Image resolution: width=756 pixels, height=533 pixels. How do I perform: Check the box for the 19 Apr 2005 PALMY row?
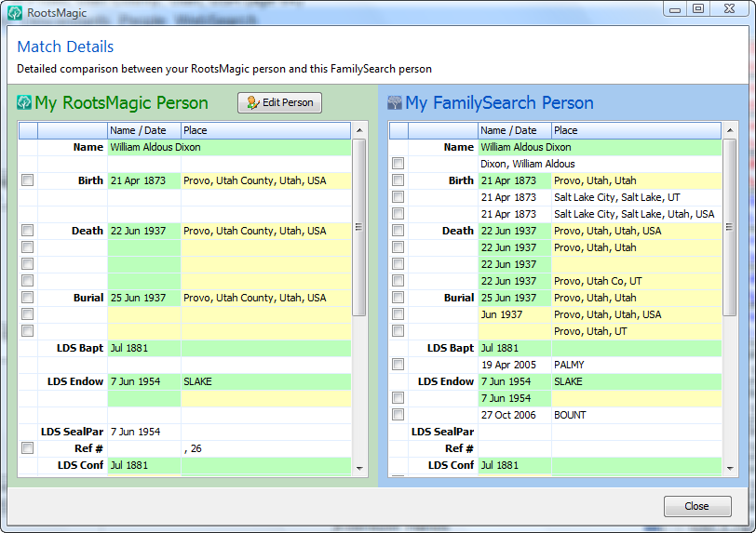pyautogui.click(x=398, y=365)
